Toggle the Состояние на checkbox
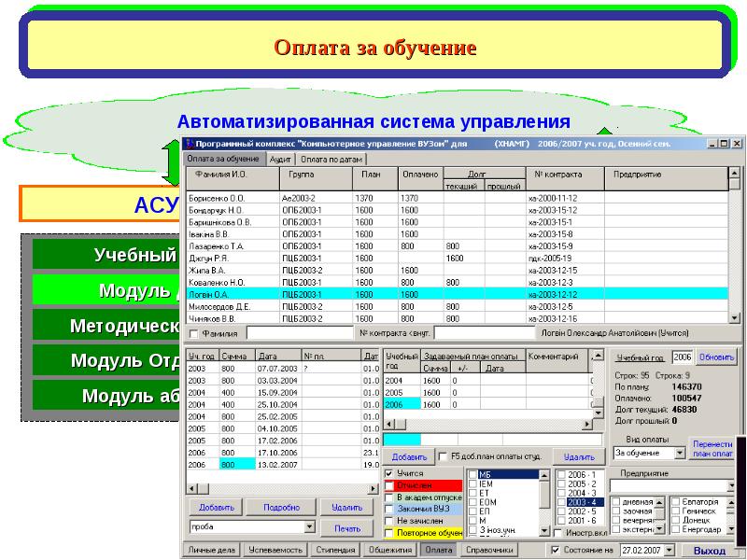 [x=556, y=551]
